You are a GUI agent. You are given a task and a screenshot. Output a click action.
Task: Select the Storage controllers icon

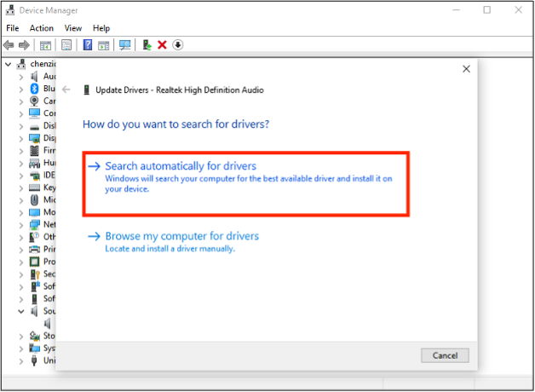pos(34,336)
